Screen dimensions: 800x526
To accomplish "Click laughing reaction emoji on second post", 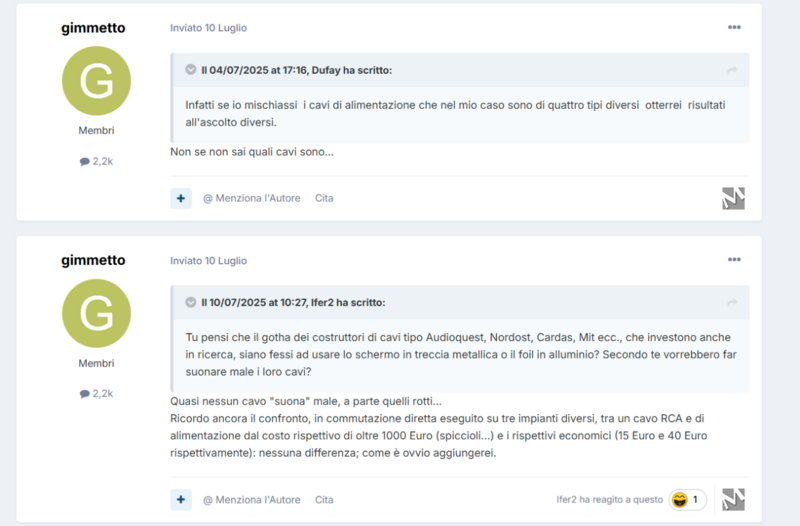I will 680,499.
